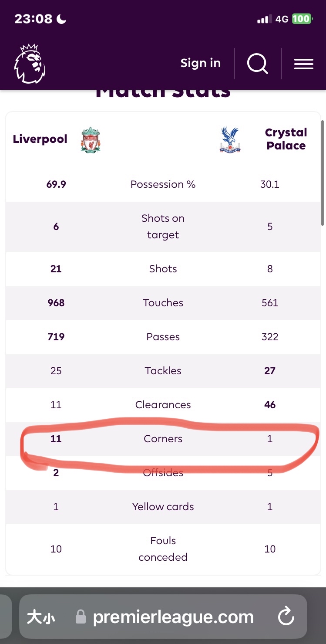Open the hamburger menu
This screenshot has height=644, width=326.
coord(304,64)
